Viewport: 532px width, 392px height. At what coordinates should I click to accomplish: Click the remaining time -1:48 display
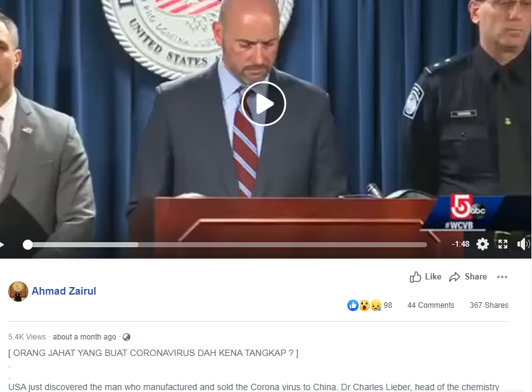click(x=461, y=244)
